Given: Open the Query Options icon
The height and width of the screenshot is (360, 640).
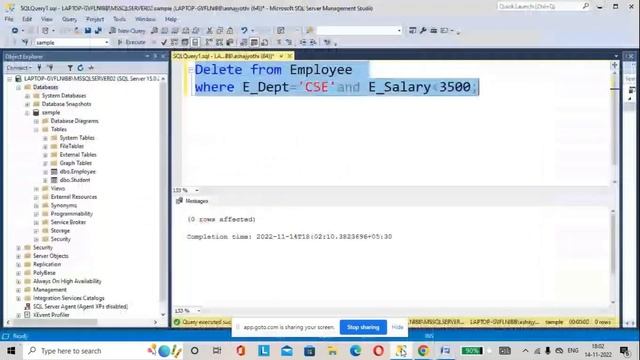Looking at the screenshot, I should point(185,42).
